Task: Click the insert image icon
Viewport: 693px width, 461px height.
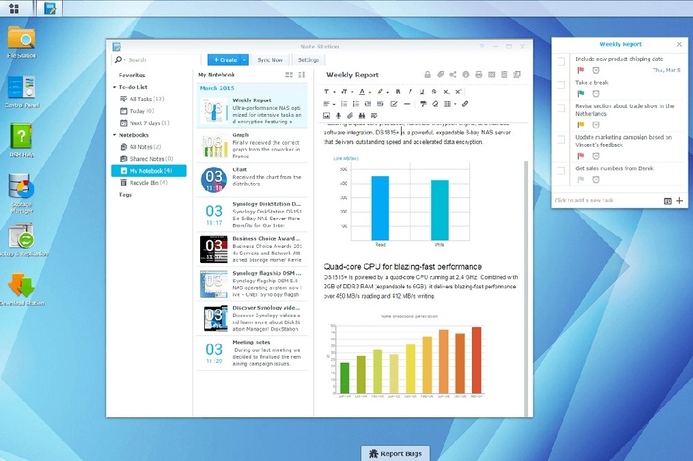Action: (327, 116)
